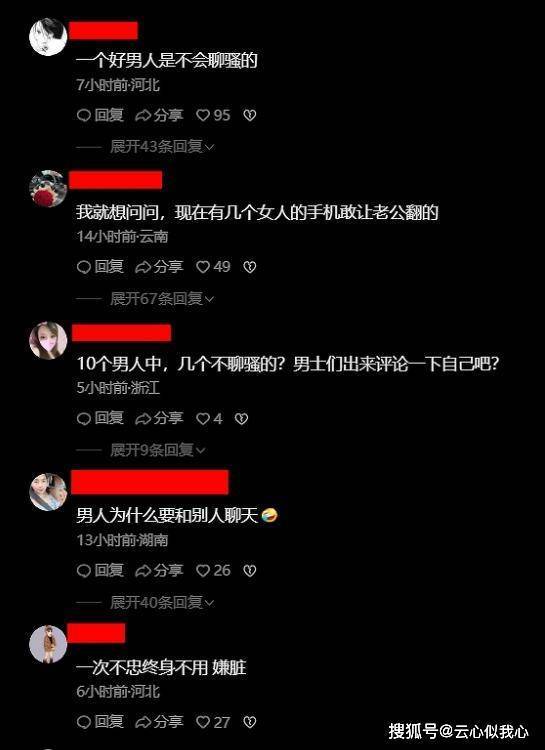Like the comment with 95 likes
The image size is (545, 750).
click(x=213, y=115)
